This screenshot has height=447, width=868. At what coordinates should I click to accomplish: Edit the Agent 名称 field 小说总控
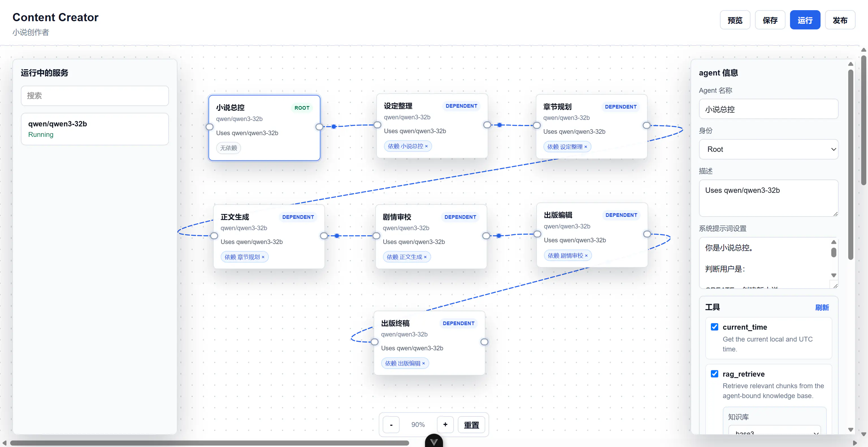pyautogui.click(x=768, y=109)
